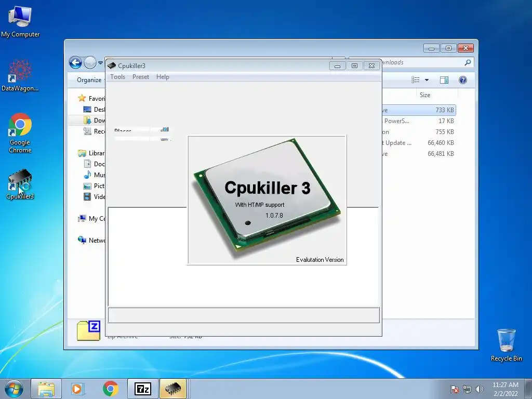The height and width of the screenshot is (399, 532).
Task: Open the clock showing 11:27 AM
Action: (506, 389)
